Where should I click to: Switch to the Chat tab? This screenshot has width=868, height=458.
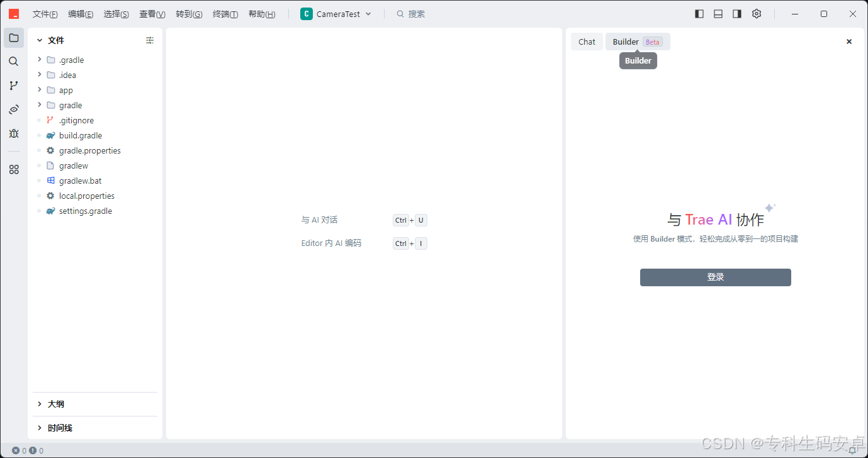587,42
